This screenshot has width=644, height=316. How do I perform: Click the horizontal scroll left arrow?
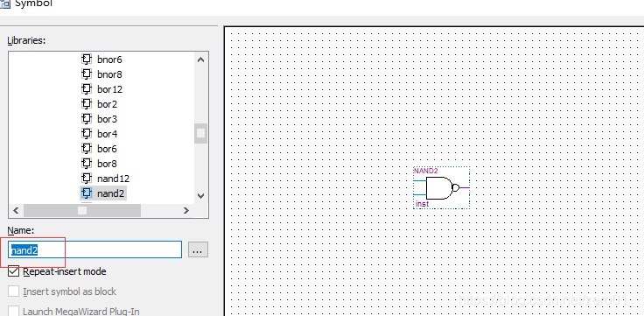(x=16, y=210)
